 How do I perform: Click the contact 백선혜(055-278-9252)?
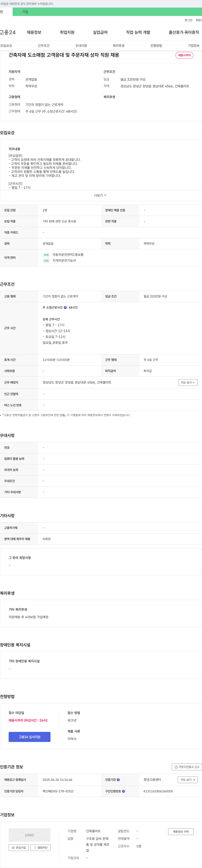(x=58, y=791)
